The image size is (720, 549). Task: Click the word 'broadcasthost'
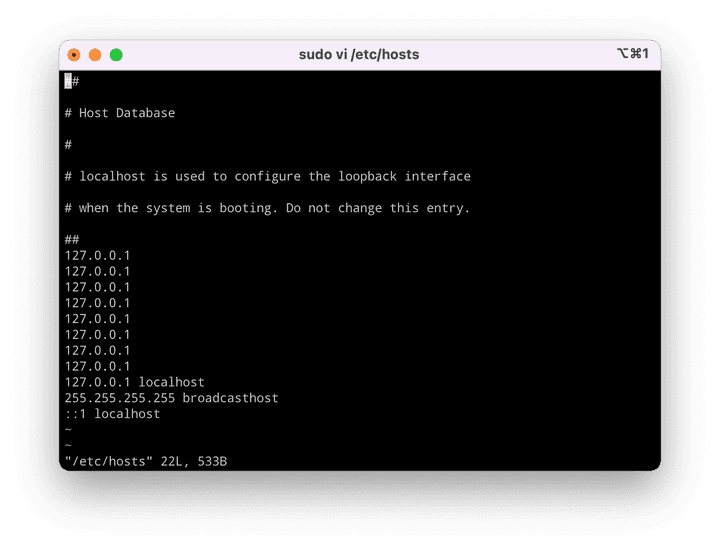(231, 398)
